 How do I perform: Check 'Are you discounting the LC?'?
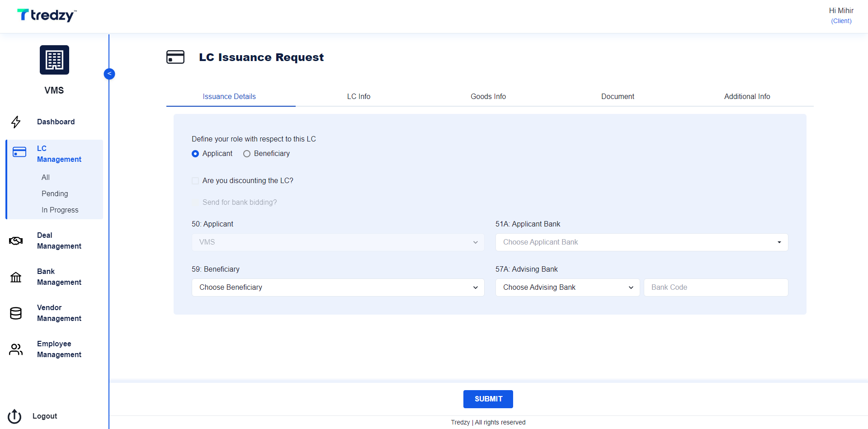195,181
